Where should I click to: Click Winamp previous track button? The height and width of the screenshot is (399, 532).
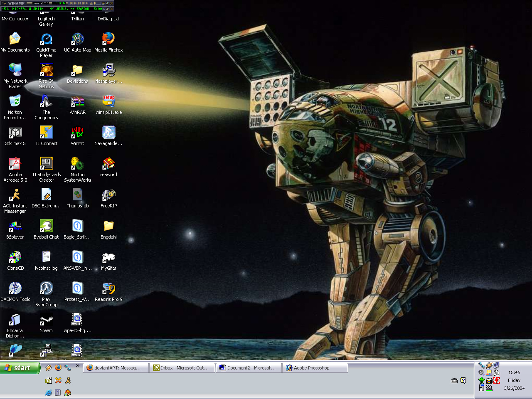(71, 3)
